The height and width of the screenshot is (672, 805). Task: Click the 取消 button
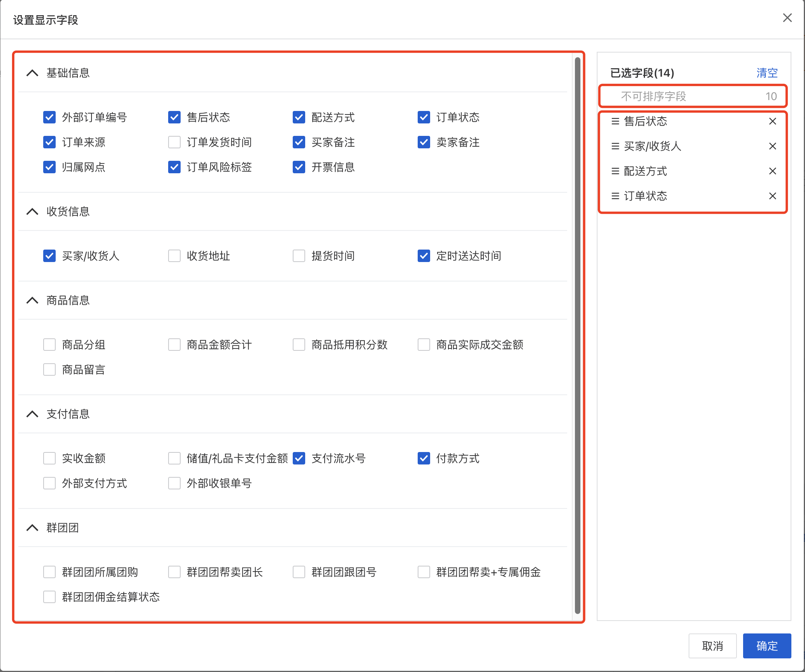click(x=712, y=646)
